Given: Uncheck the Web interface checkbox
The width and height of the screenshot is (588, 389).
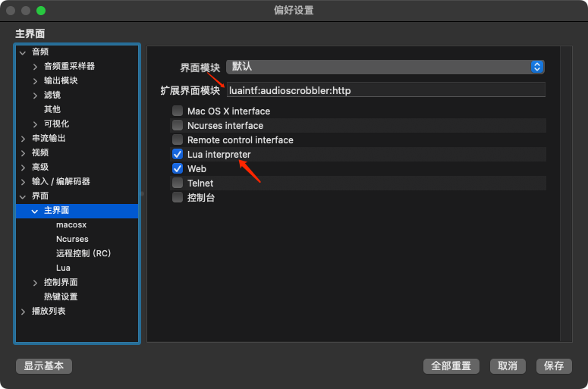Looking at the screenshot, I should (178, 168).
